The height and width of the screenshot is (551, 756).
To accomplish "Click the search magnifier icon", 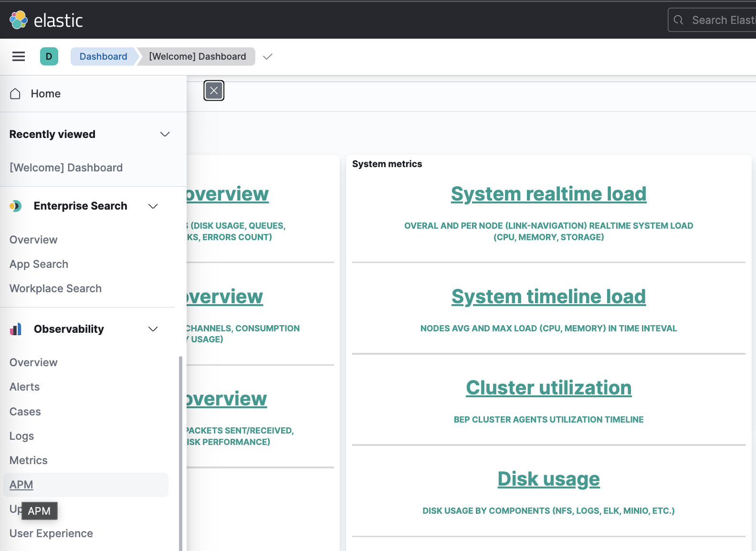I will (678, 20).
